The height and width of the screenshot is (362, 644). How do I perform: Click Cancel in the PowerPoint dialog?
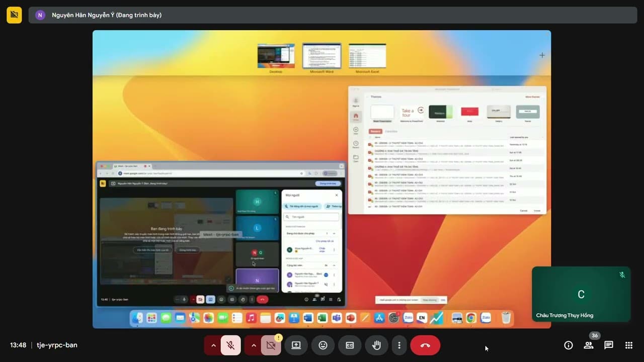(524, 211)
